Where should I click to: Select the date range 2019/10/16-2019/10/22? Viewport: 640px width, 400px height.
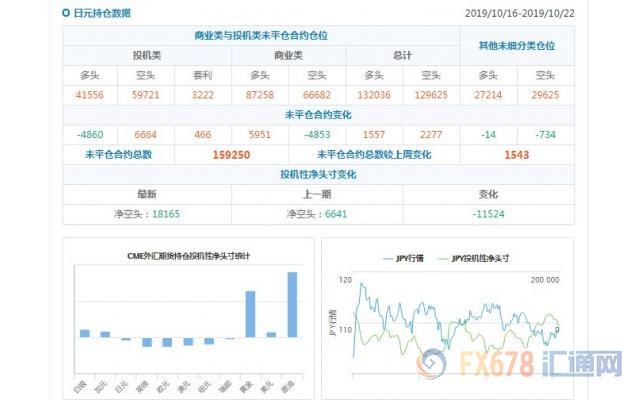[x=520, y=13]
